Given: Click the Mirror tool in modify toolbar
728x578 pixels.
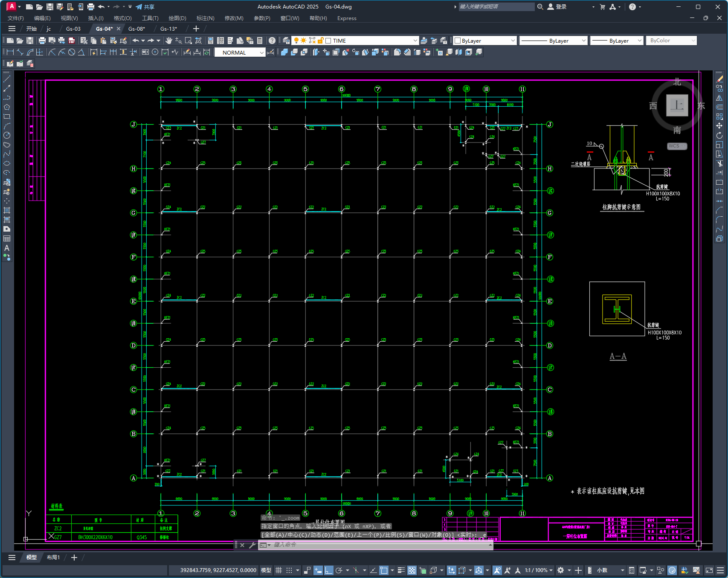Looking at the screenshot, I should click(x=719, y=98).
